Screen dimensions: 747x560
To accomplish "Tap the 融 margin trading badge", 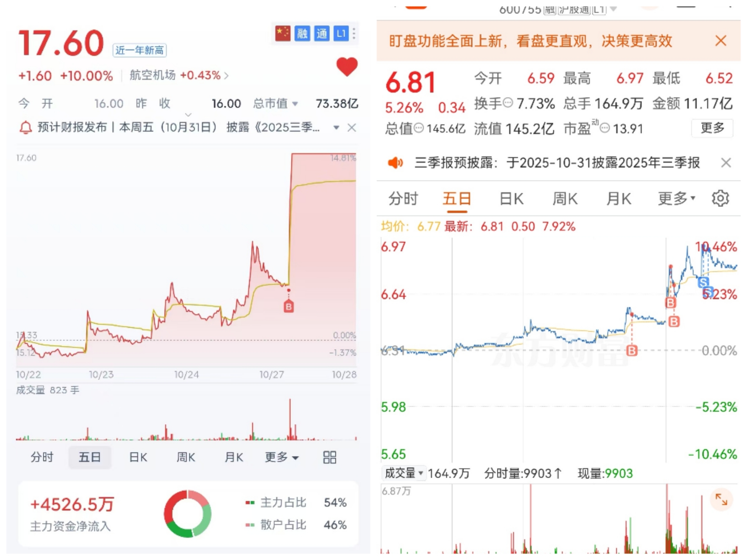I will (x=302, y=34).
